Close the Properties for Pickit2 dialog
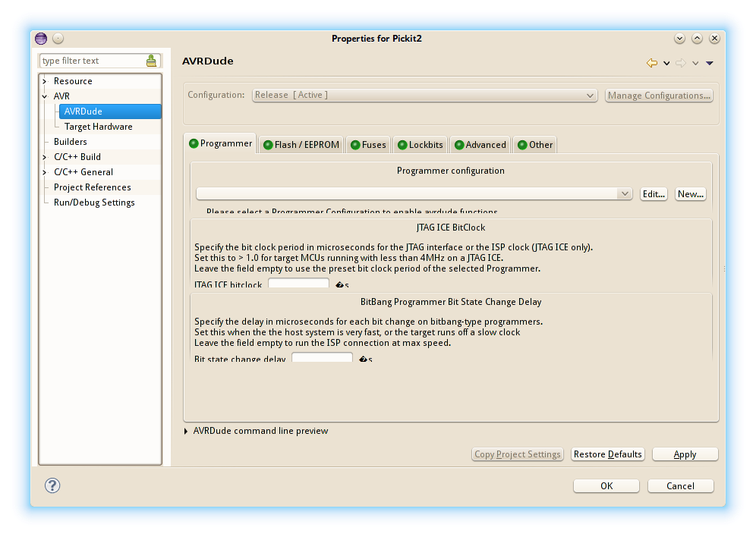The height and width of the screenshot is (537, 756). pos(714,39)
